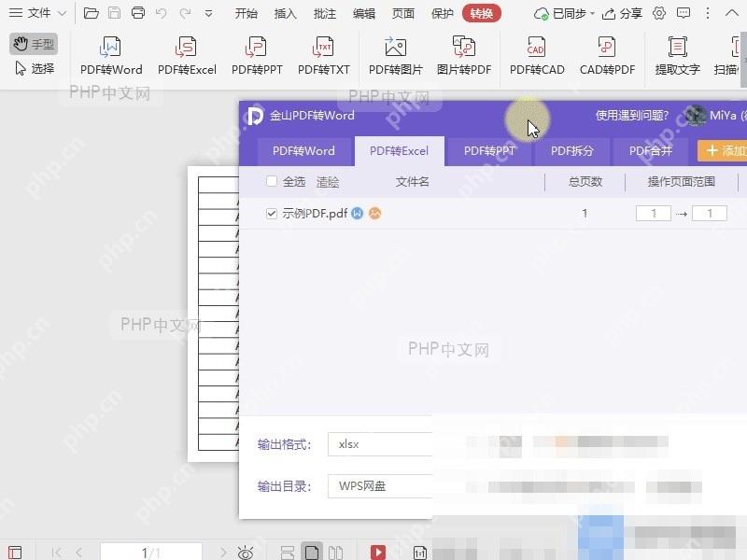This screenshot has height=560, width=747.
Task: Expand the 文件 dropdown arrow
Action: click(62, 13)
